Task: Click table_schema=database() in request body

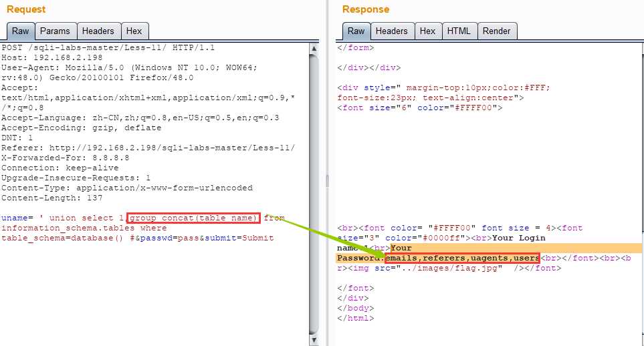Action: pos(62,238)
